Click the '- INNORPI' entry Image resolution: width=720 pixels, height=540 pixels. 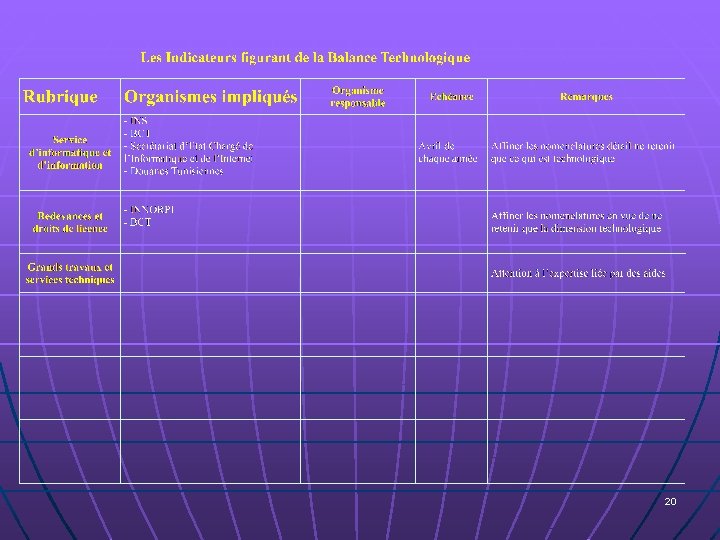click(149, 209)
